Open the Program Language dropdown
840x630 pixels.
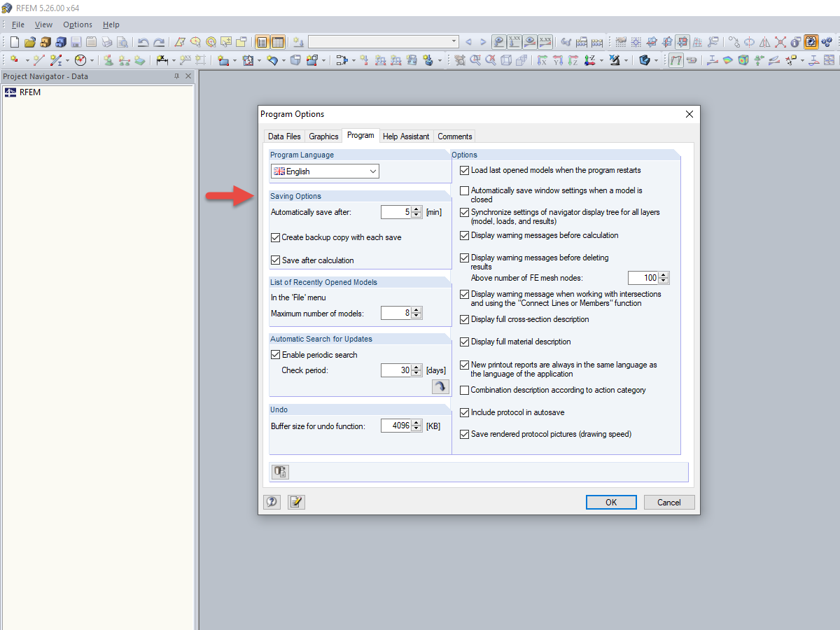[x=372, y=171]
